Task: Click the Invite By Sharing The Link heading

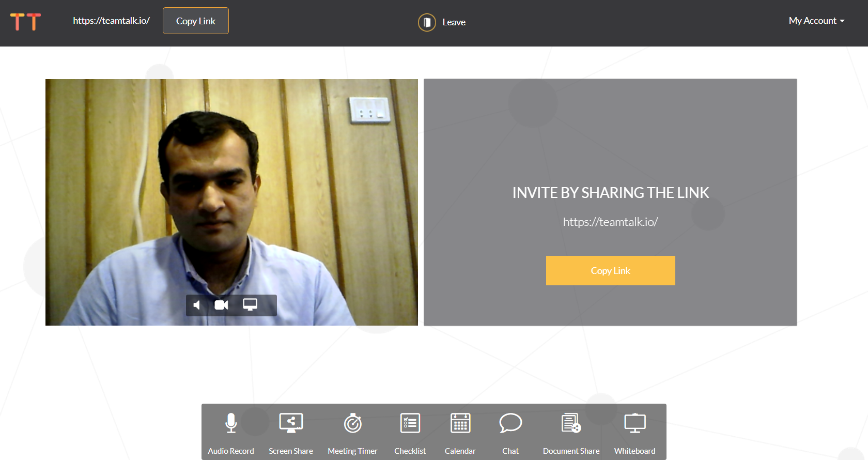Action: pos(610,193)
